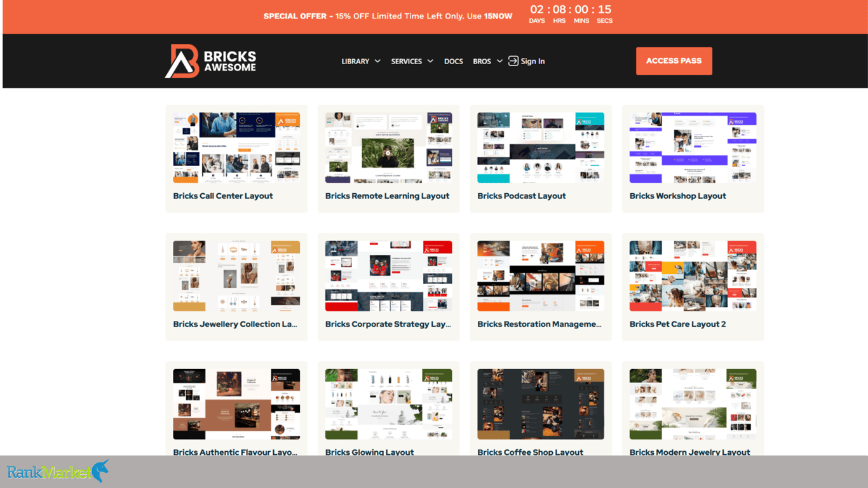Open Bricks Jewellery Collection Layout title
868x488 pixels.
coord(235,324)
